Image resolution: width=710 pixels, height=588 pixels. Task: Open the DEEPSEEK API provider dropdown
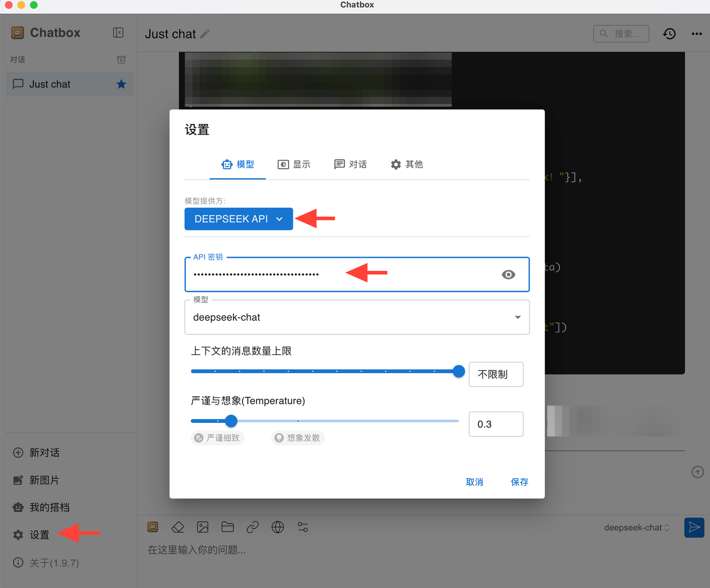click(238, 219)
